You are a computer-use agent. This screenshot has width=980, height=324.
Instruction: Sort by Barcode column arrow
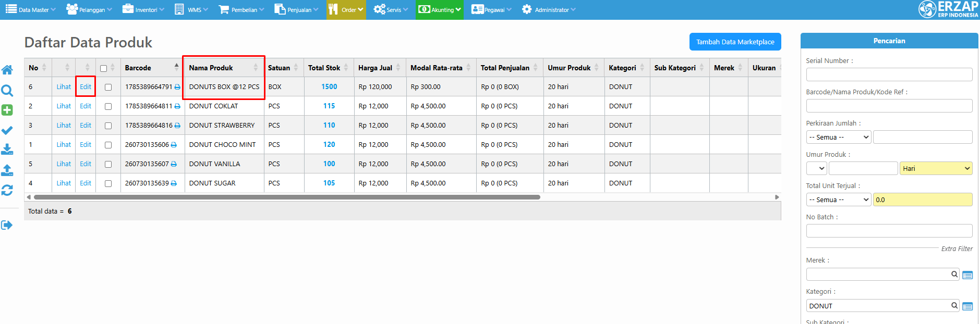(176, 67)
